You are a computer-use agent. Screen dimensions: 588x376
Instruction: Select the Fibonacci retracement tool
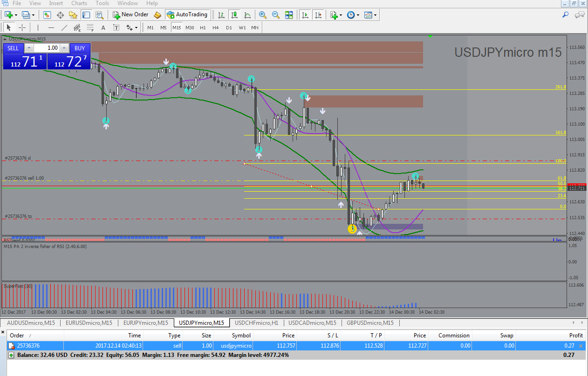(x=90, y=27)
